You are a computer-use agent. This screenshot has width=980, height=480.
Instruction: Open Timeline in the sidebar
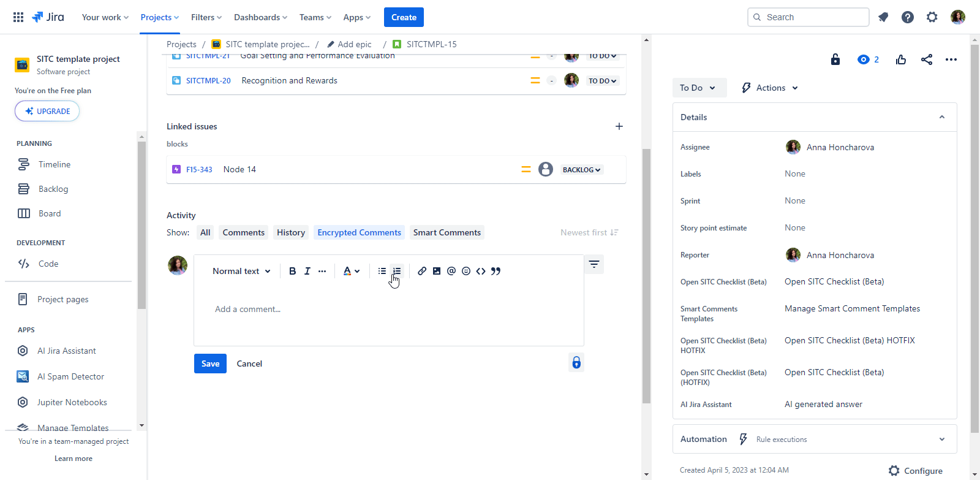coord(54,164)
